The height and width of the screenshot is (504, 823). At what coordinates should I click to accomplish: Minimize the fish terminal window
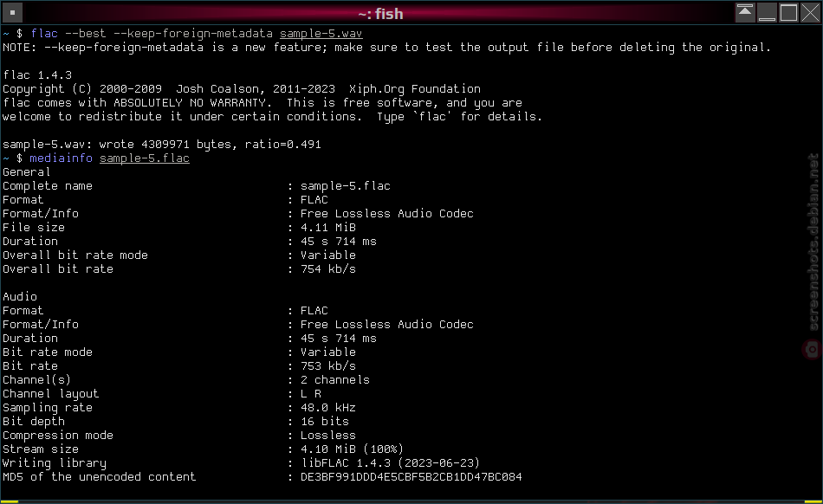[x=767, y=12]
